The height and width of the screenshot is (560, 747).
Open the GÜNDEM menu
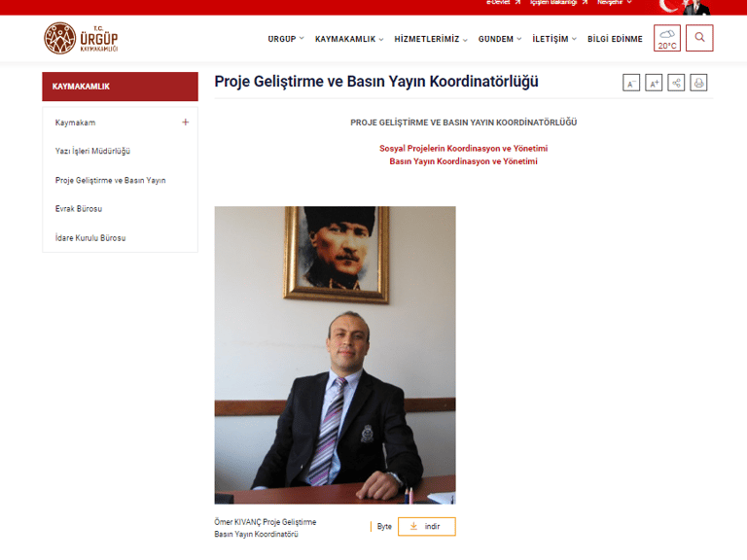(x=500, y=39)
